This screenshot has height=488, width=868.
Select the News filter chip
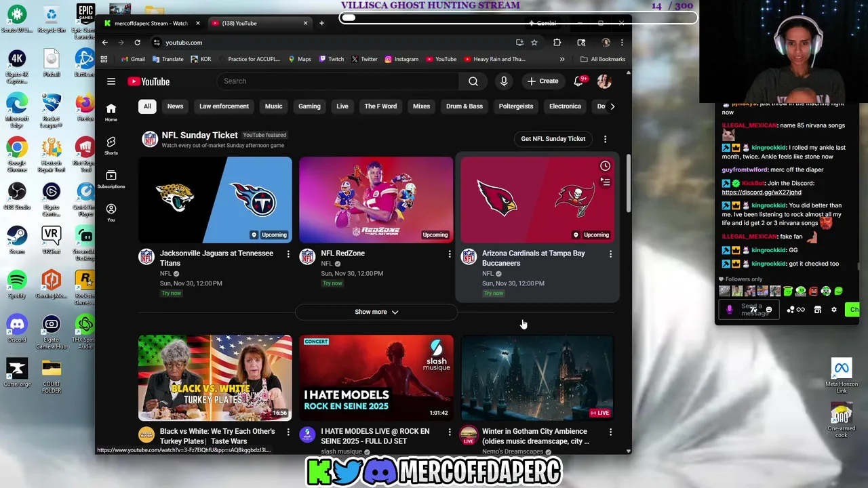tap(175, 106)
